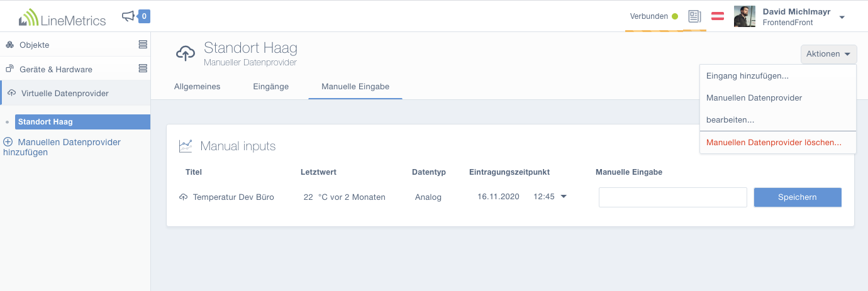Focus the Manuelle Eingabe input field
The width and height of the screenshot is (868, 291).
point(672,197)
